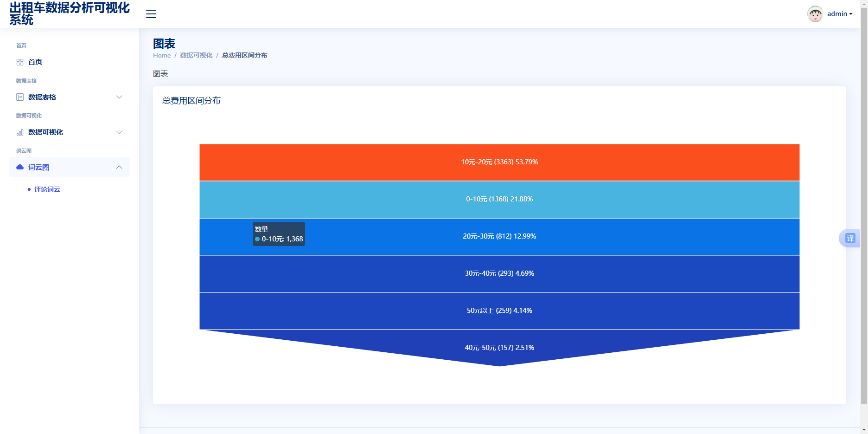Screen dimensions: 868x434
Task: Select the 50元以上 (259) funnel segment
Action: pos(499,311)
